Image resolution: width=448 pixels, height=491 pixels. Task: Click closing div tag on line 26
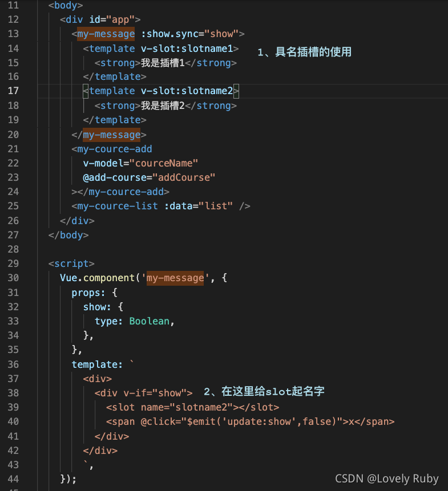pyautogui.click(x=77, y=221)
